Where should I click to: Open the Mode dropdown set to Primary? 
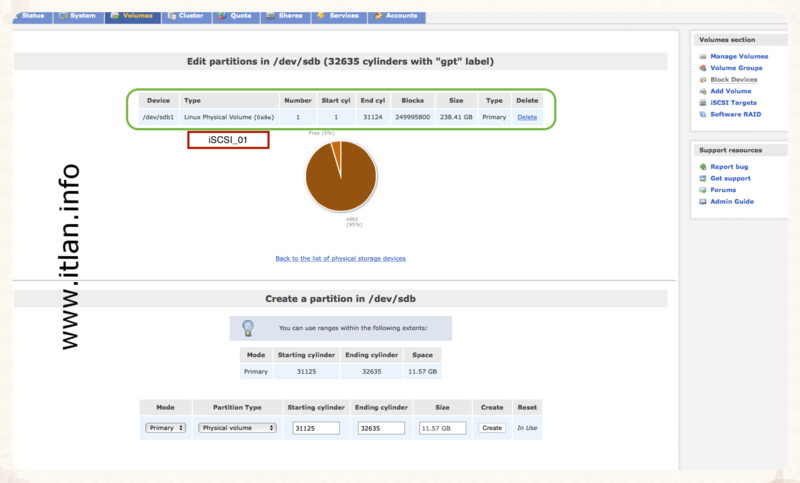click(x=165, y=428)
